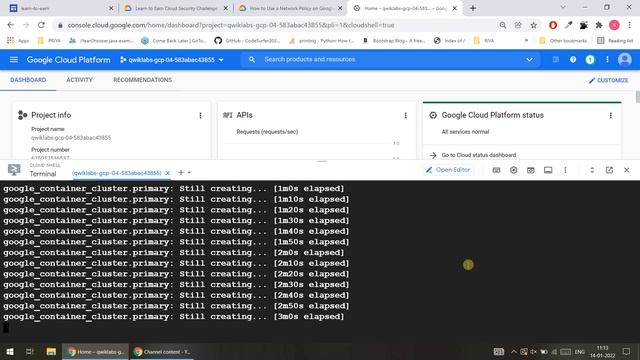Open the Chrome zoom magnifier icon
Screen dimensions: 640x360
pyautogui.click(x=503, y=25)
